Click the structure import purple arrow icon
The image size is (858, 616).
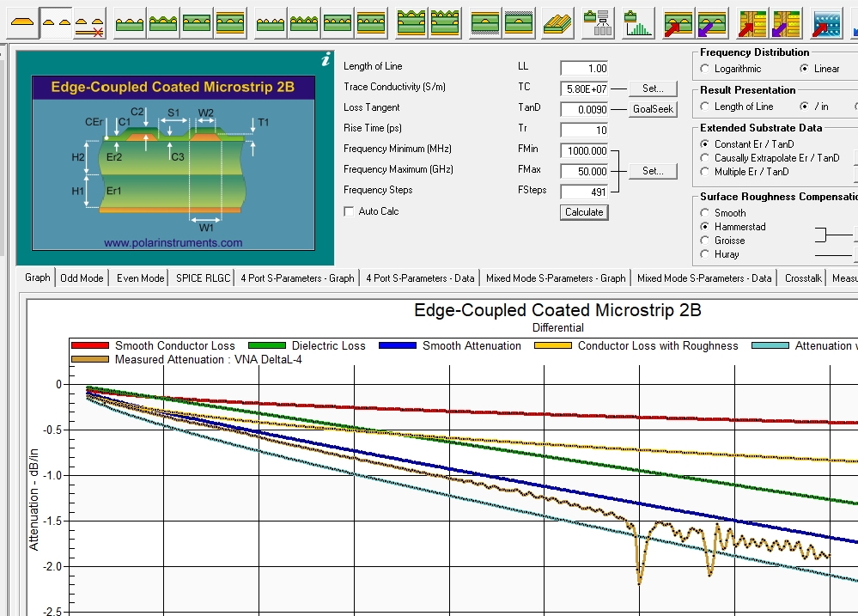coord(712,23)
